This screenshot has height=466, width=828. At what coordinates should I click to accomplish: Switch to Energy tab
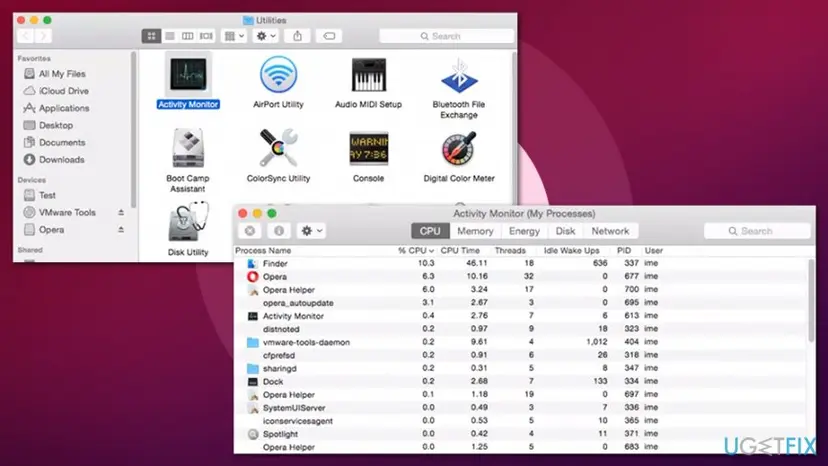(524, 231)
